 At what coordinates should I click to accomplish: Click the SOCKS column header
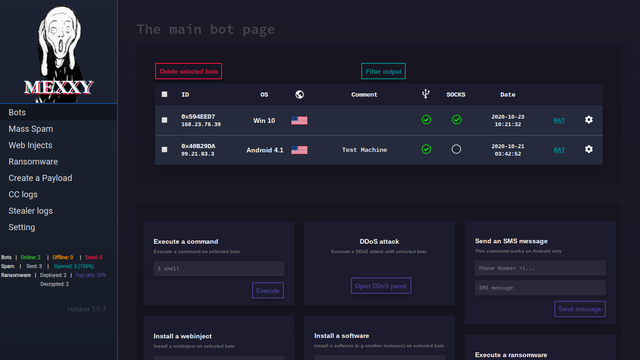click(456, 94)
